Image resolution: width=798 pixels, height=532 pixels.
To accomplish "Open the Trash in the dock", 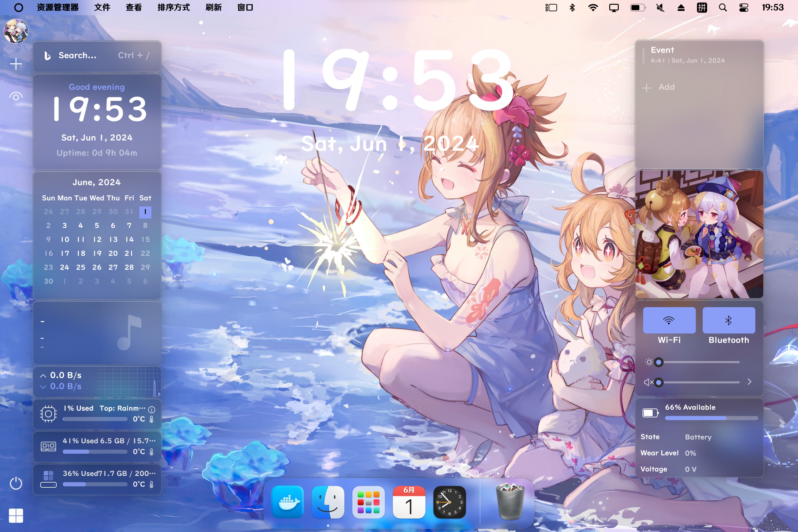I will tap(510, 502).
